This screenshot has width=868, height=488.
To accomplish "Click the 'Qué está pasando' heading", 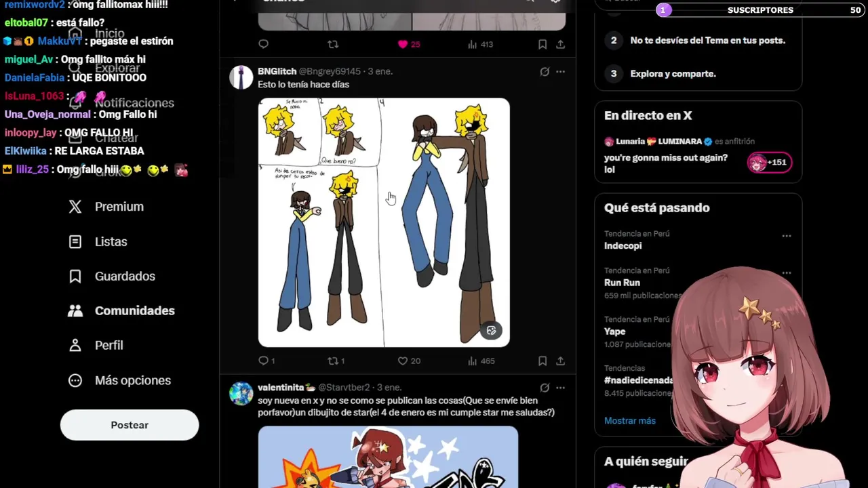I will pos(657,208).
